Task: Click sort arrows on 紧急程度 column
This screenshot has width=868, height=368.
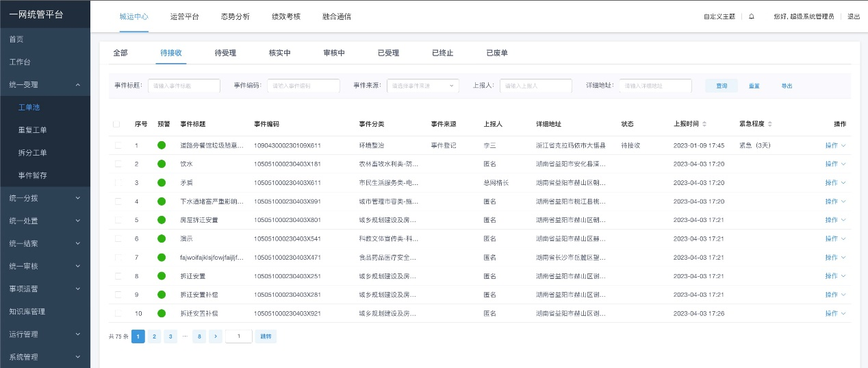Action: pos(769,124)
